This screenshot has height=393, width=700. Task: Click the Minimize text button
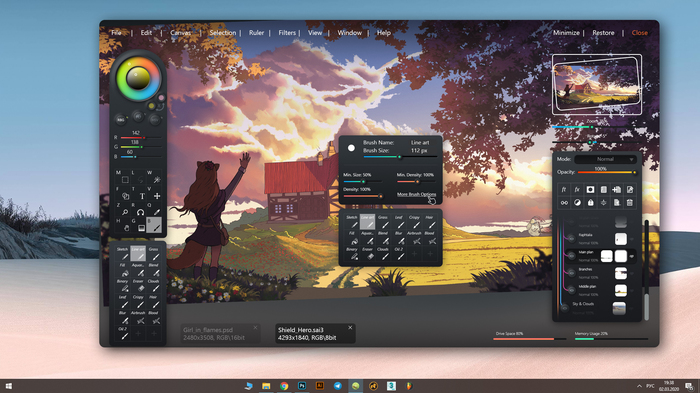(x=566, y=33)
